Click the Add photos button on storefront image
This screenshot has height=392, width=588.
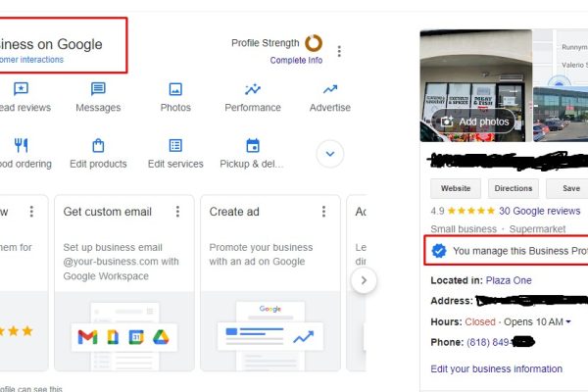475,122
